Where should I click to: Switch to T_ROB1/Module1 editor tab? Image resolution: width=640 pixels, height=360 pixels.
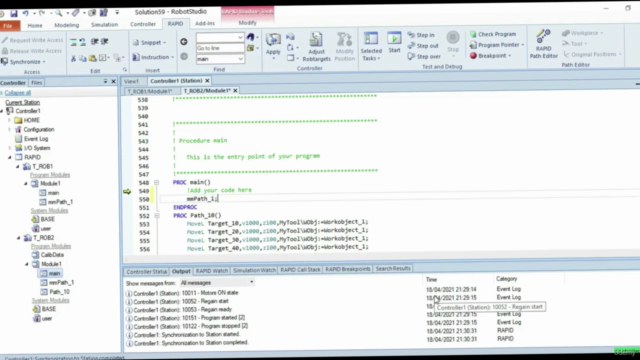(149, 91)
